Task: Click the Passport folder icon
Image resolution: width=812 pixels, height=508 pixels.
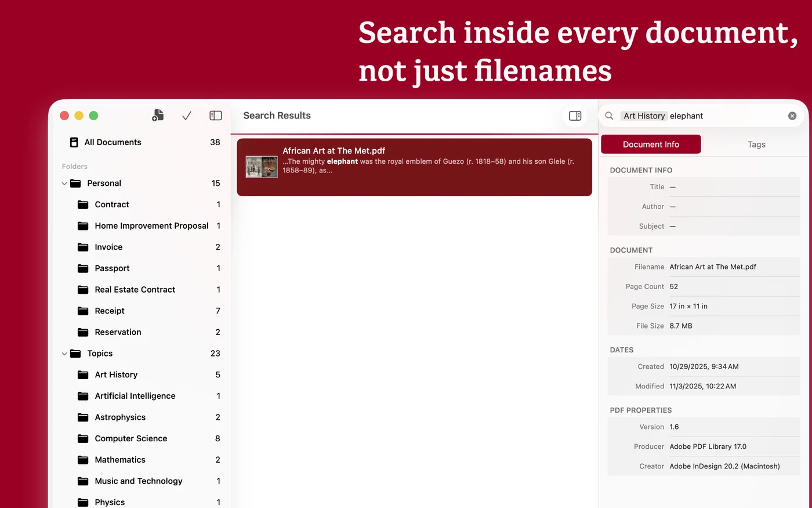Action: [x=83, y=268]
